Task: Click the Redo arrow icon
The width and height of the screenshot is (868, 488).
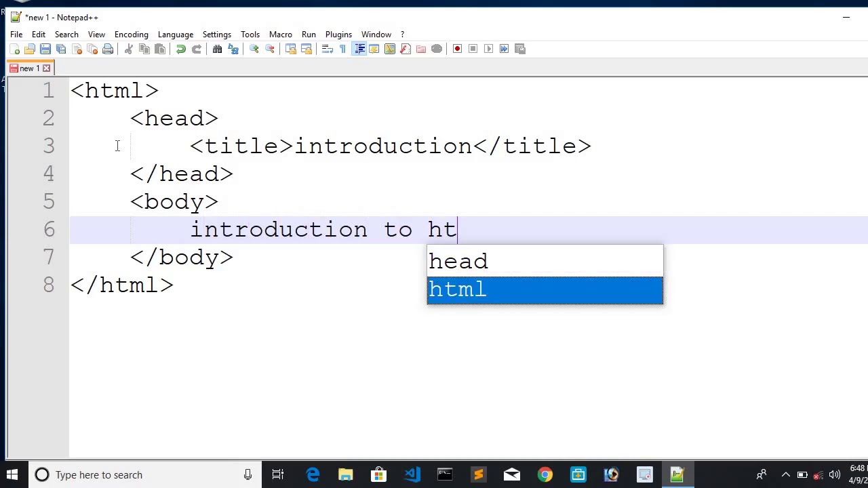Action: click(197, 49)
